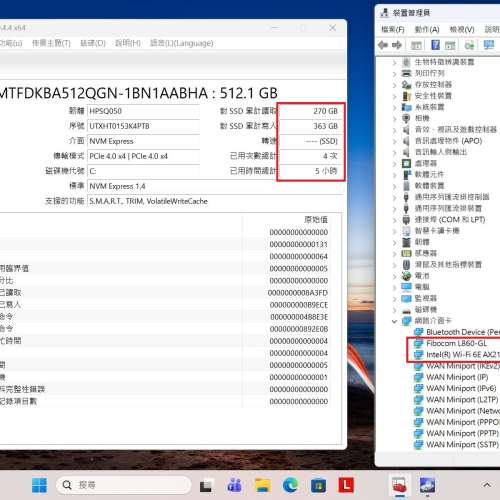Open the 檔案(F) menu in Device Manager
500x500 pixels.
tap(393, 30)
